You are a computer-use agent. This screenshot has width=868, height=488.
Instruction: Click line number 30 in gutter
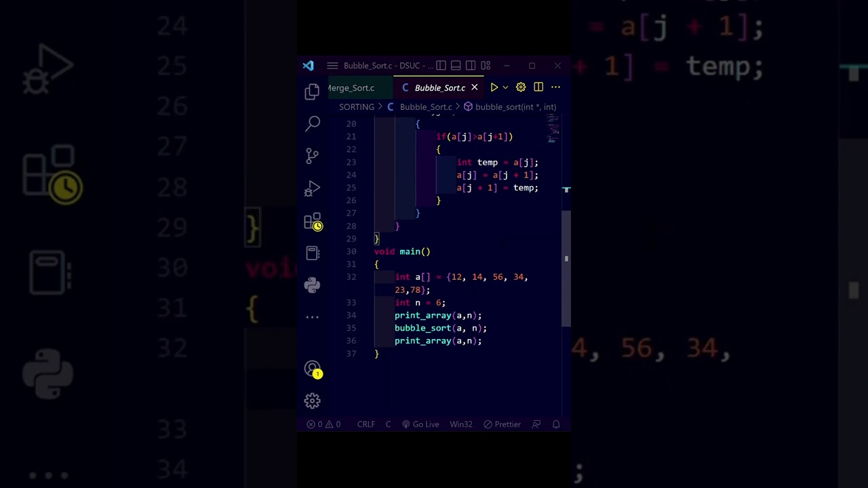tap(351, 251)
